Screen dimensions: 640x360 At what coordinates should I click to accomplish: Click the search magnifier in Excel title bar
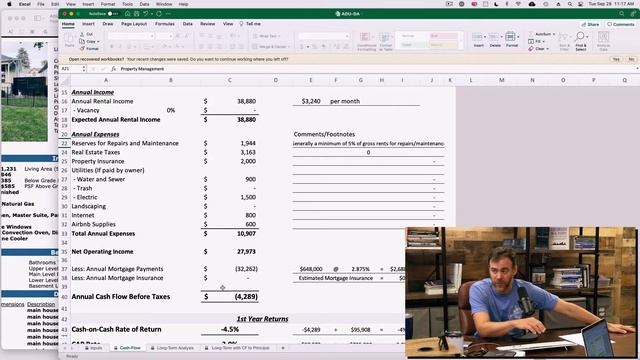point(622,13)
